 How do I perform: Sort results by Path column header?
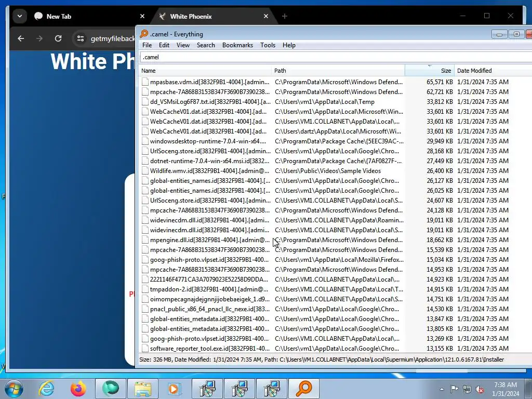(x=338, y=71)
